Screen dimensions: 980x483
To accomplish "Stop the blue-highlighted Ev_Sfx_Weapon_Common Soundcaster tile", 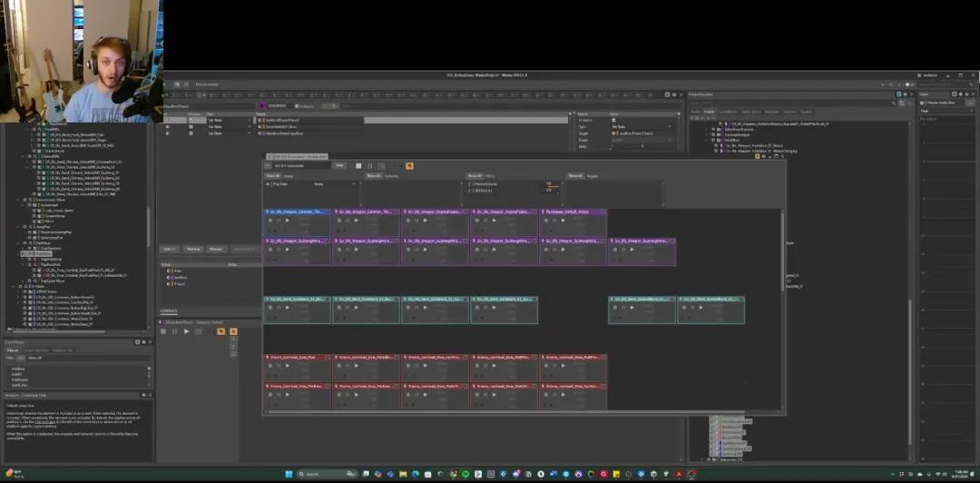I will tap(270, 221).
